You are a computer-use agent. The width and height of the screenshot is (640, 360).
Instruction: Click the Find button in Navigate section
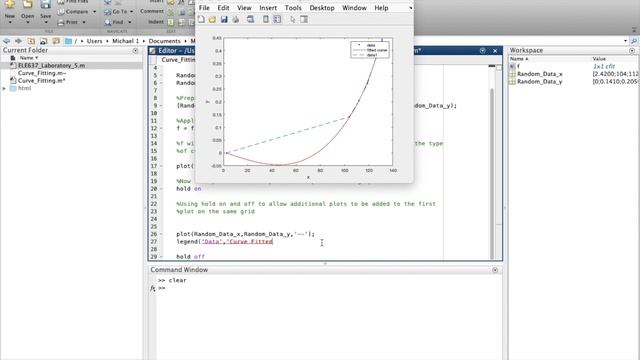click(114, 22)
